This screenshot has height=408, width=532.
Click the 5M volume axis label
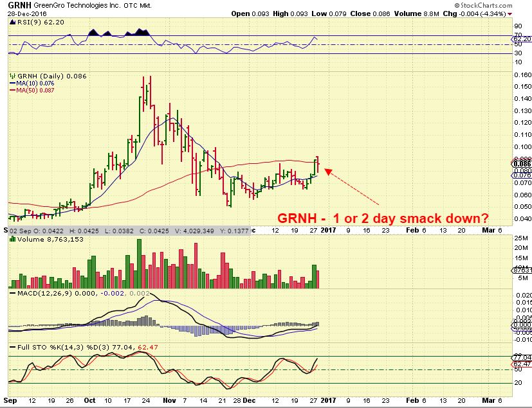pyautogui.click(x=523, y=278)
